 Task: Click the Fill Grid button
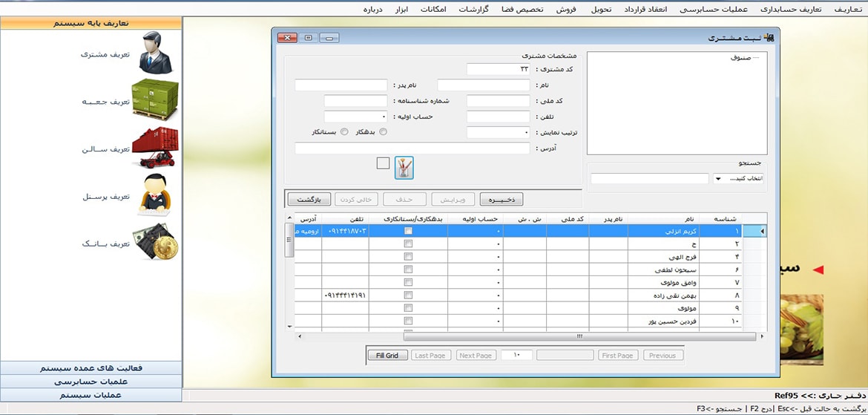(387, 355)
